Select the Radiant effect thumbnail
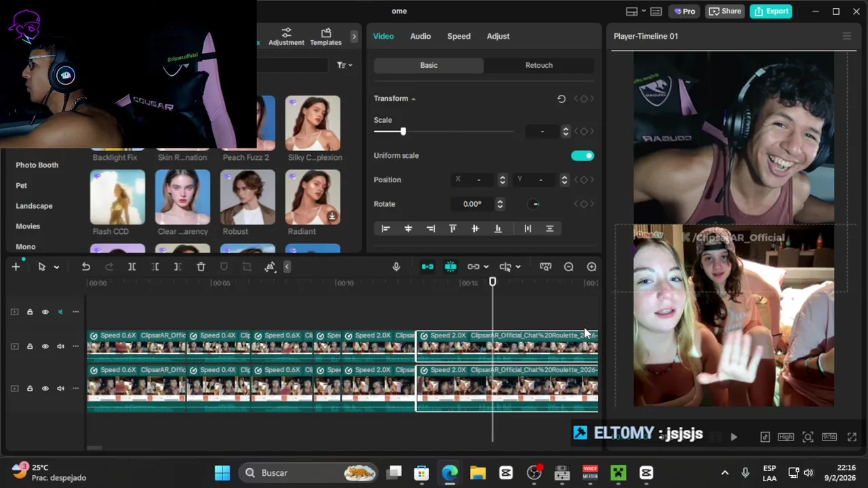The width and height of the screenshot is (868, 488). tap(313, 197)
